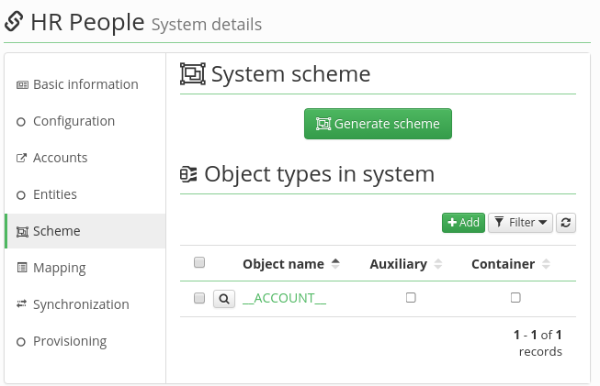Screen dimensions: 600x386
Task: Click the Mapping list icon
Action: [22, 267]
